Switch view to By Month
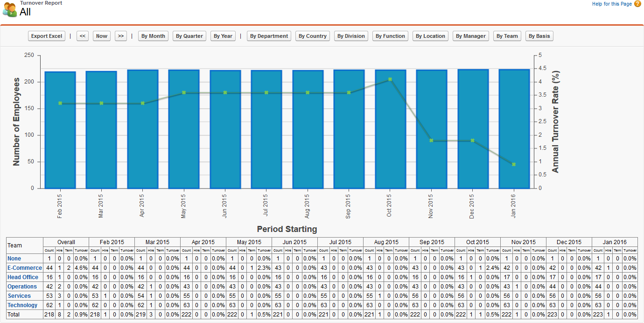 153,36
